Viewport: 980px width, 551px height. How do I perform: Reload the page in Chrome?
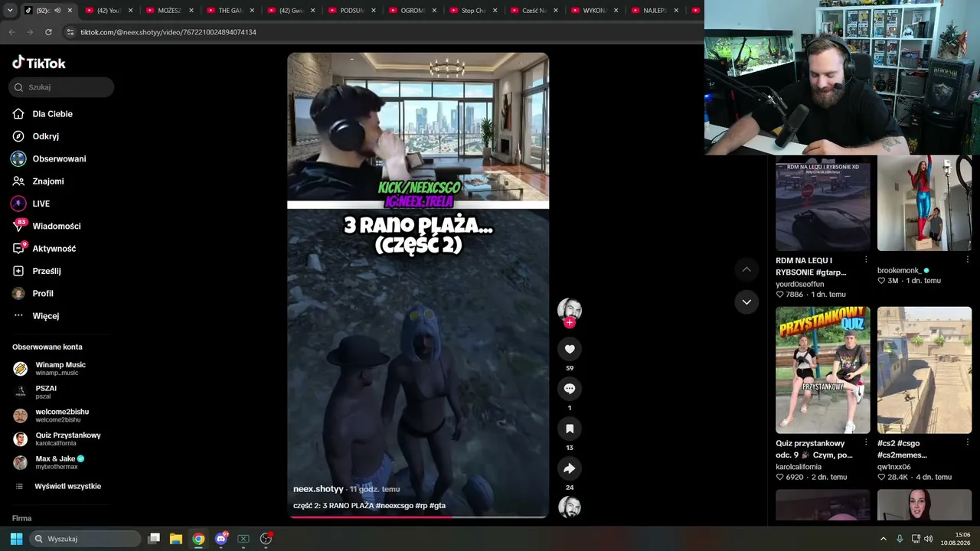click(48, 32)
